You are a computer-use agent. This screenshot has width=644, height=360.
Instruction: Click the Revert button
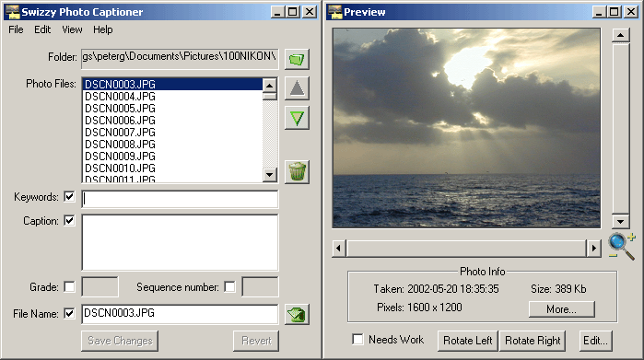[x=256, y=341]
